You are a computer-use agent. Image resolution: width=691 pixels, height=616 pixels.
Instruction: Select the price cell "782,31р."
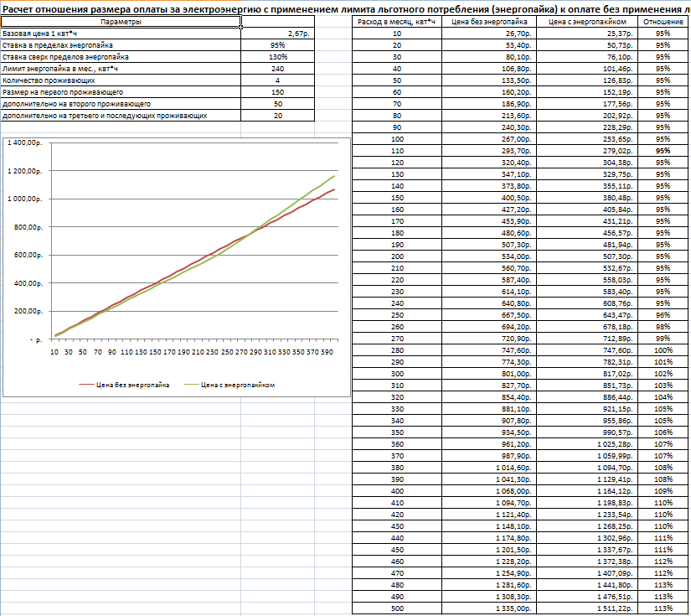click(x=587, y=362)
